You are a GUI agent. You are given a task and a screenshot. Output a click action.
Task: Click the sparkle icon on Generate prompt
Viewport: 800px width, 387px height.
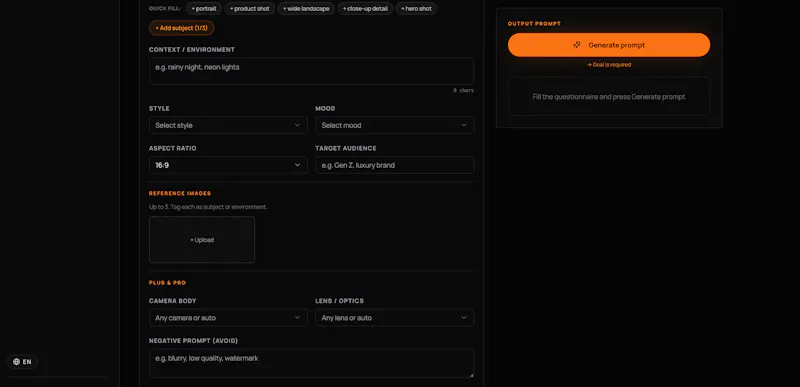click(577, 45)
